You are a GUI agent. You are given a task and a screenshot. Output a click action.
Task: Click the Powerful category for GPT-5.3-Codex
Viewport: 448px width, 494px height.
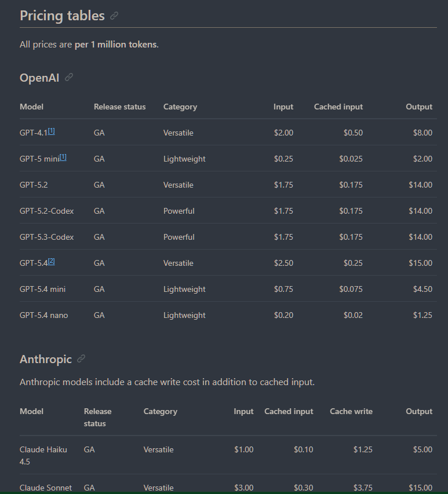click(179, 237)
